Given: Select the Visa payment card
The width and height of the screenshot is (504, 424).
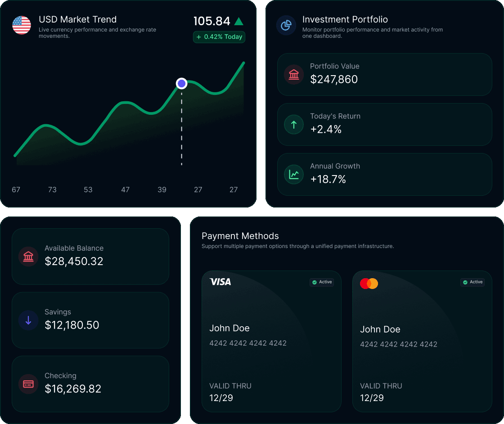Looking at the screenshot, I should pyautogui.click(x=271, y=341).
